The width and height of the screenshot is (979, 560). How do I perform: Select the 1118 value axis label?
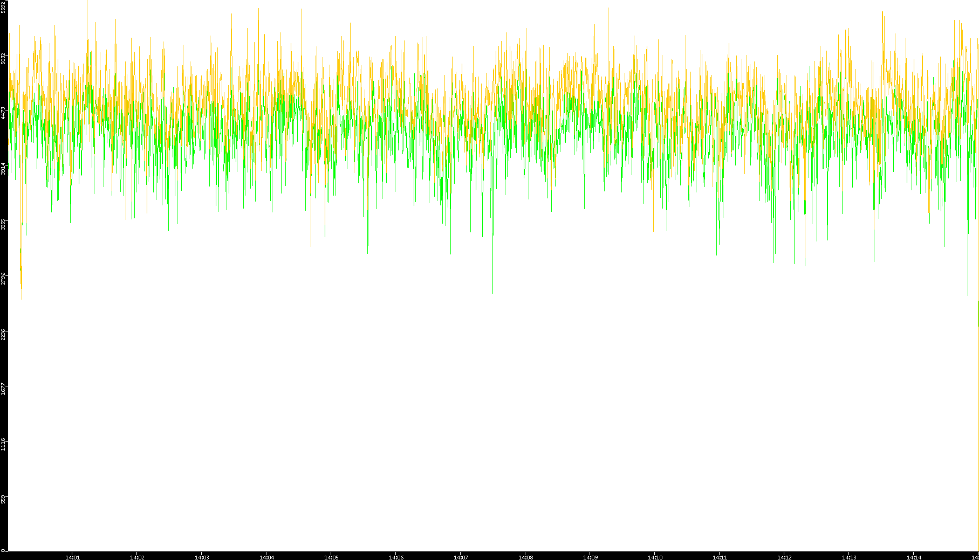(3, 445)
